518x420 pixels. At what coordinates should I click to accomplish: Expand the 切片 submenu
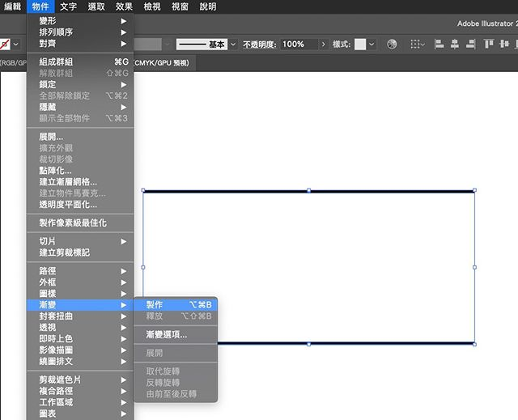point(80,241)
